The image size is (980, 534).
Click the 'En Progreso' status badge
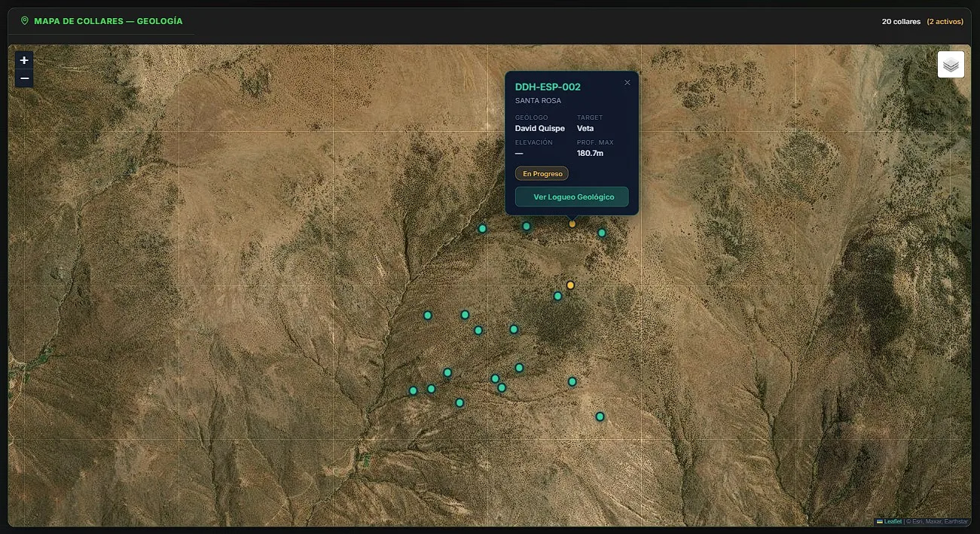tap(542, 173)
